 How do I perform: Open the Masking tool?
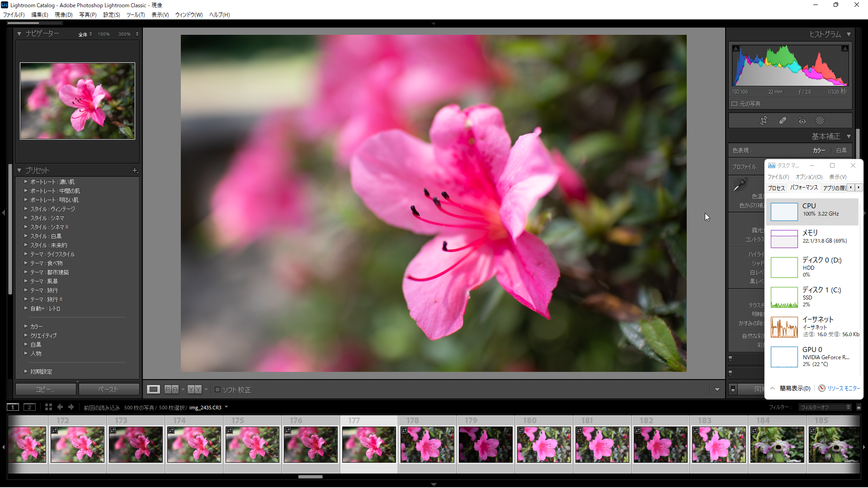820,121
